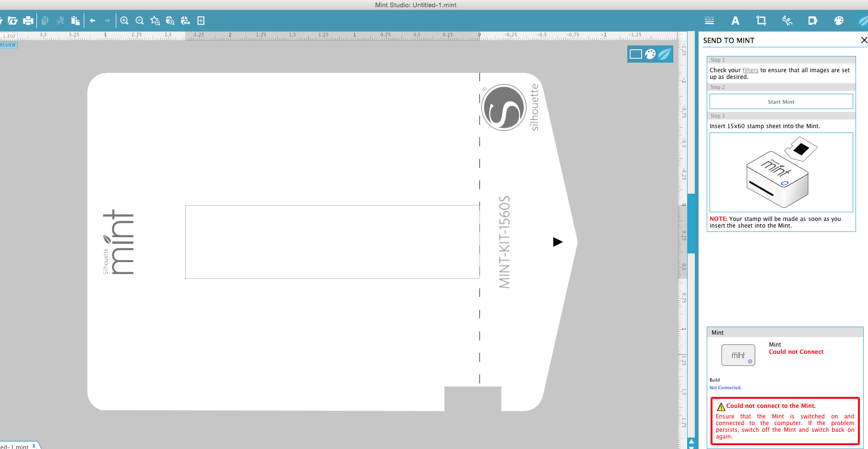Click the Step 2 header
The width and height of the screenshot is (868, 449).
pos(781,87)
